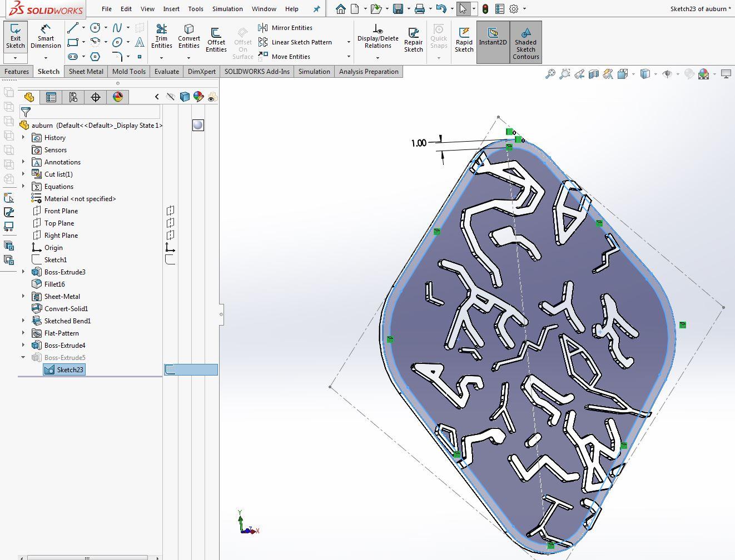Click the Save disk icon
The height and width of the screenshot is (560, 735).
(398, 9)
